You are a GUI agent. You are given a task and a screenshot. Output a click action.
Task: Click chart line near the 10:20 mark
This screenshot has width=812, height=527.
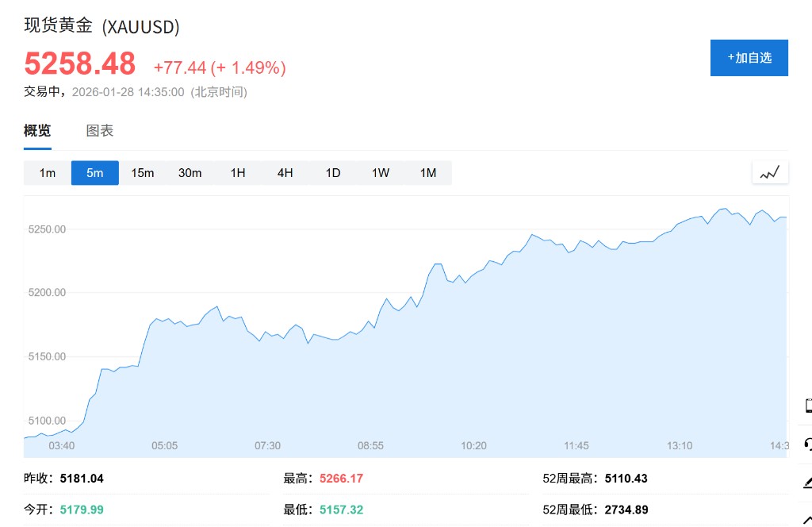[474, 275]
